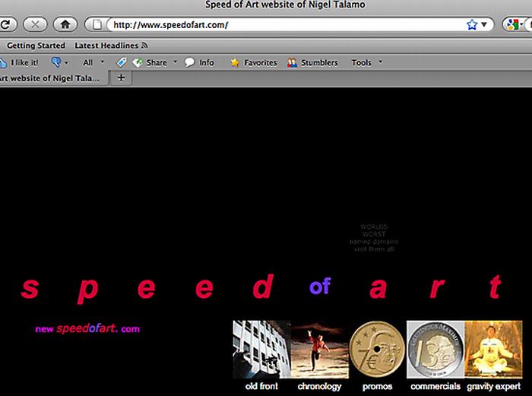Click the gravity expert meditating thumbnail
Viewport: 532px width, 396px height.
click(x=493, y=349)
